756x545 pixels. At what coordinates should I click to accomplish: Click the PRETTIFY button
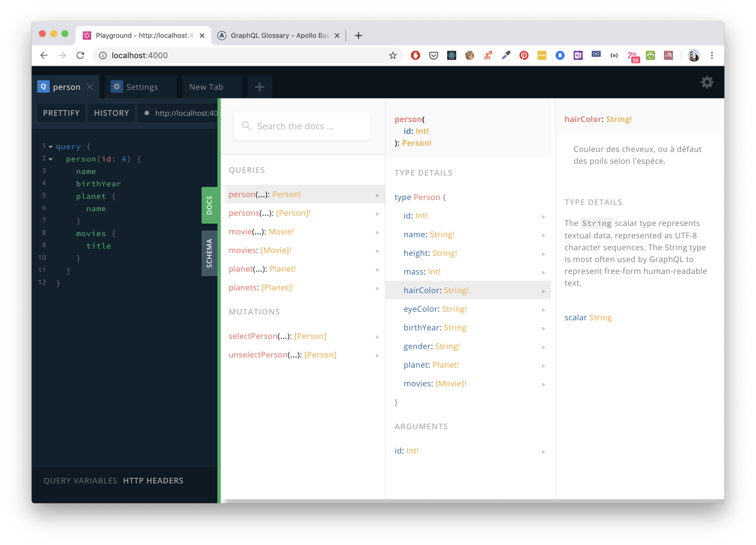pos(61,113)
